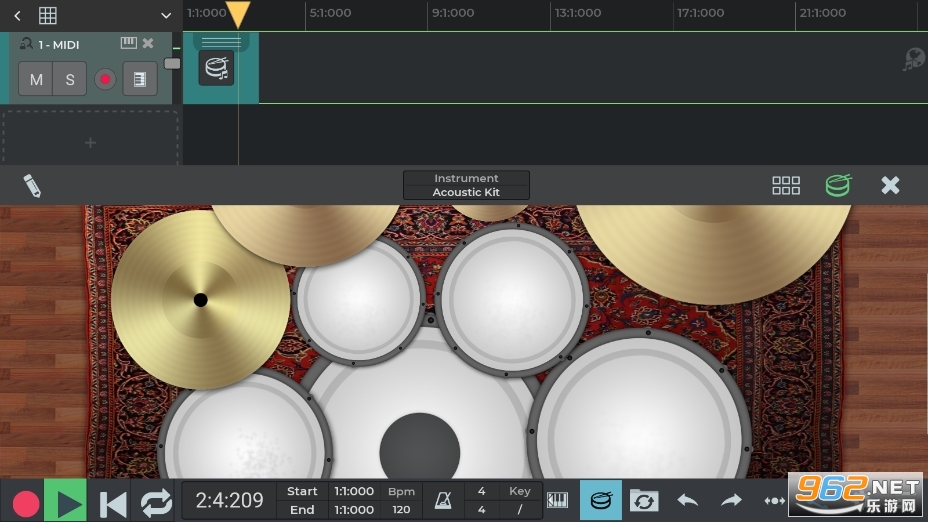This screenshot has width=928, height=522.
Task: Rewind to the start of the song
Action: point(113,502)
